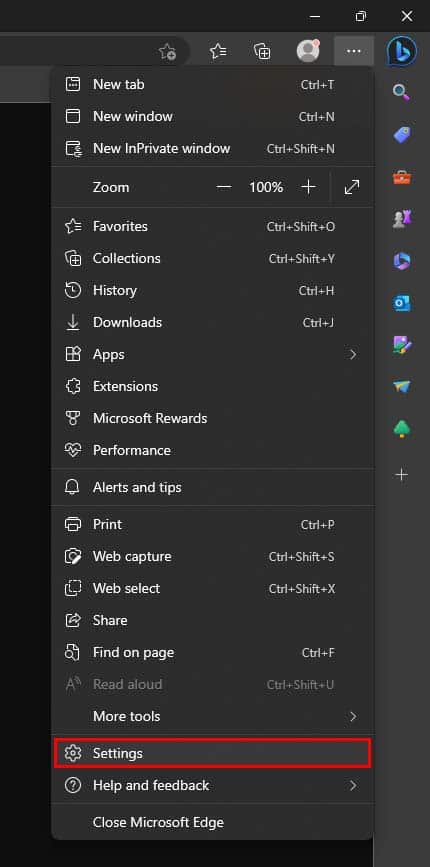Open a New tab from the menu
This screenshot has height=867, width=430.
pyautogui.click(x=213, y=85)
